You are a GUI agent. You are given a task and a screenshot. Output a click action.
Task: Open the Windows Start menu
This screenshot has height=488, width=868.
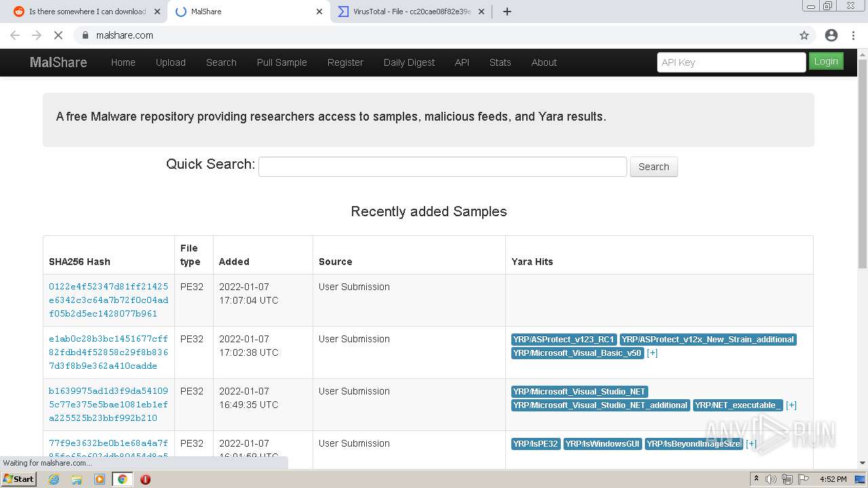tap(19, 479)
